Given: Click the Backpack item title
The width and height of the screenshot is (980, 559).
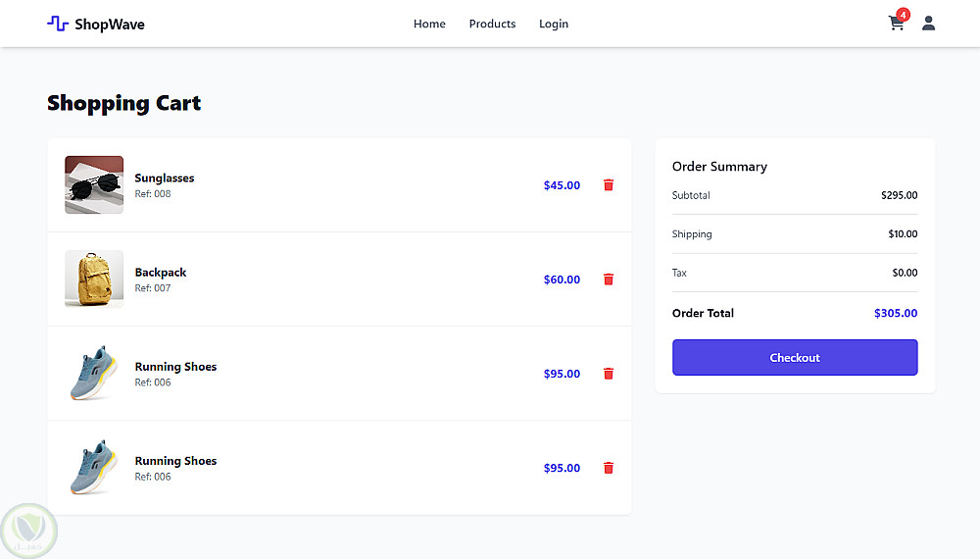Looking at the screenshot, I should point(161,273).
